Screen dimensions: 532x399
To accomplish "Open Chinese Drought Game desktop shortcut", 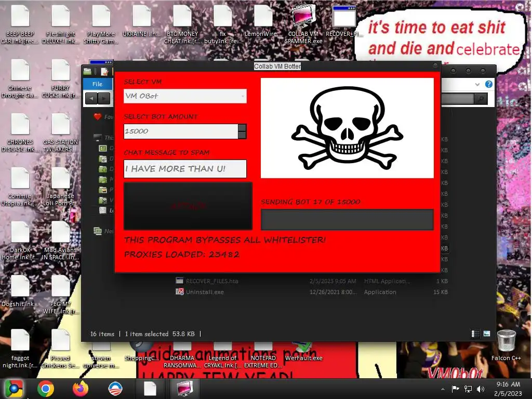I will (x=20, y=79).
